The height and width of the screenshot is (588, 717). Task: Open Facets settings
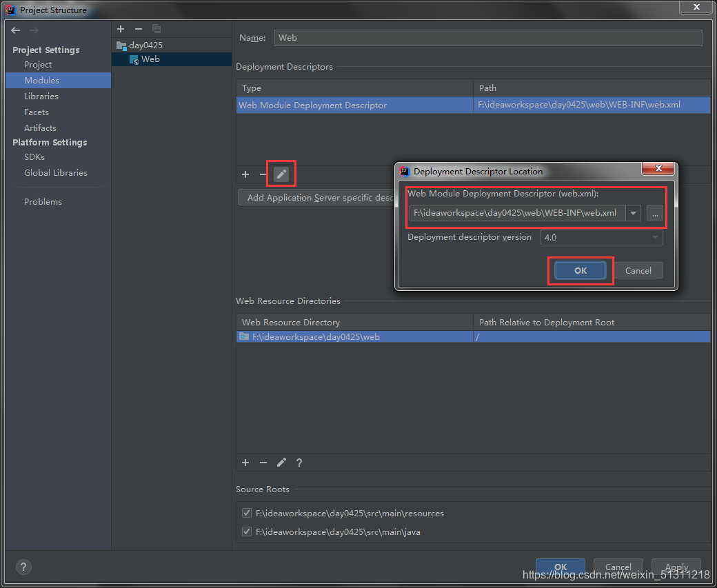coord(36,112)
